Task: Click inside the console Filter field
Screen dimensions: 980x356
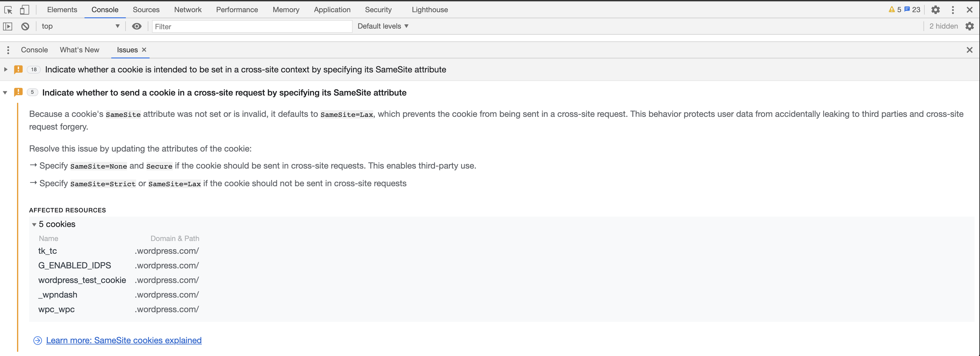Action: pos(251,26)
